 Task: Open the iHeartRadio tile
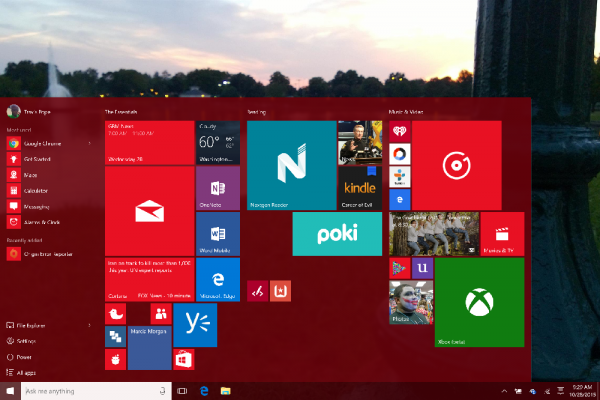(x=400, y=131)
